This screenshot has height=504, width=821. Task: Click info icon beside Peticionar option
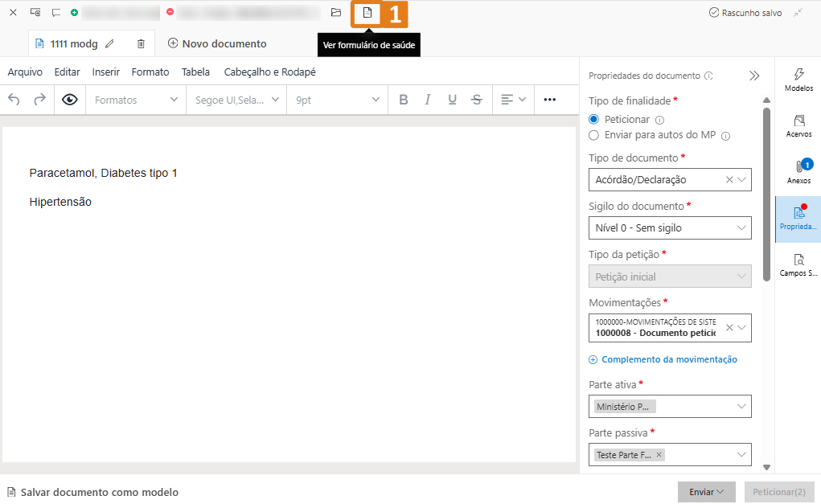659,120
